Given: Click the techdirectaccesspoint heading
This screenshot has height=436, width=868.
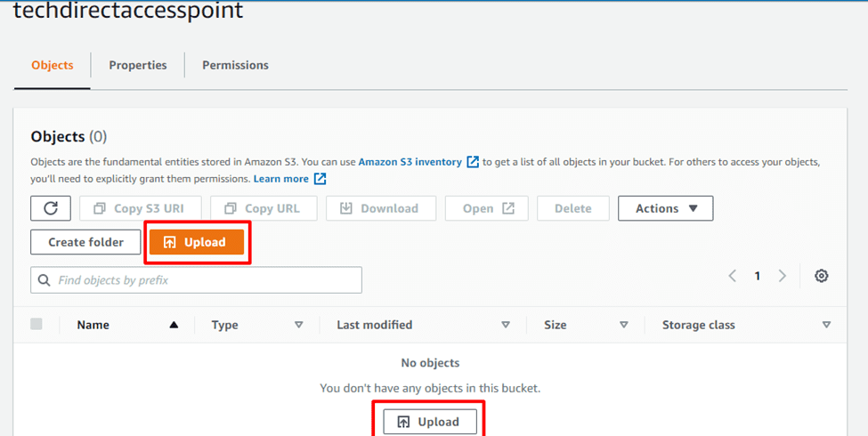Looking at the screenshot, I should 128,10.
